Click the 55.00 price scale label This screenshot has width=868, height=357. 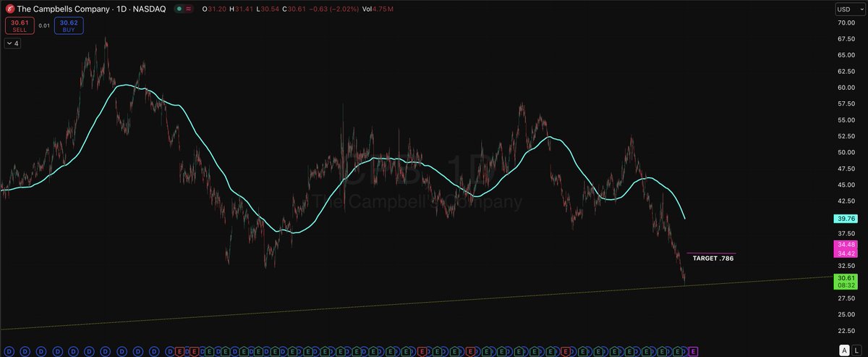pos(848,119)
